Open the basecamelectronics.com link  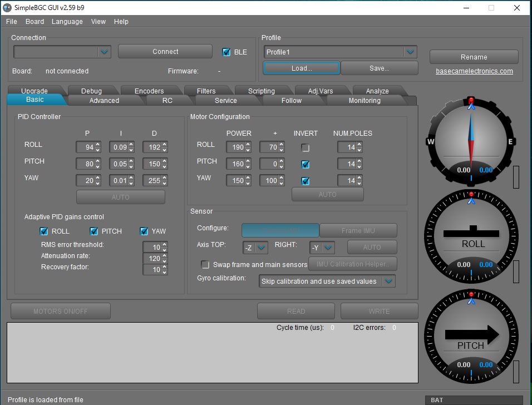pos(474,71)
